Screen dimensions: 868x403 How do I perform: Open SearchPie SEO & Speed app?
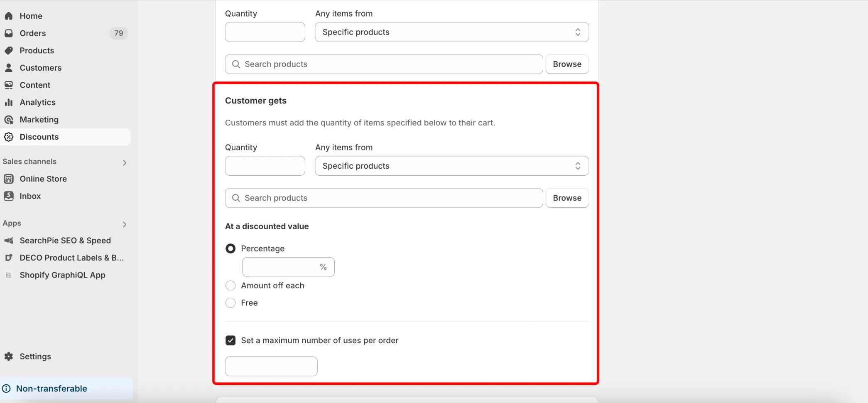66,241
